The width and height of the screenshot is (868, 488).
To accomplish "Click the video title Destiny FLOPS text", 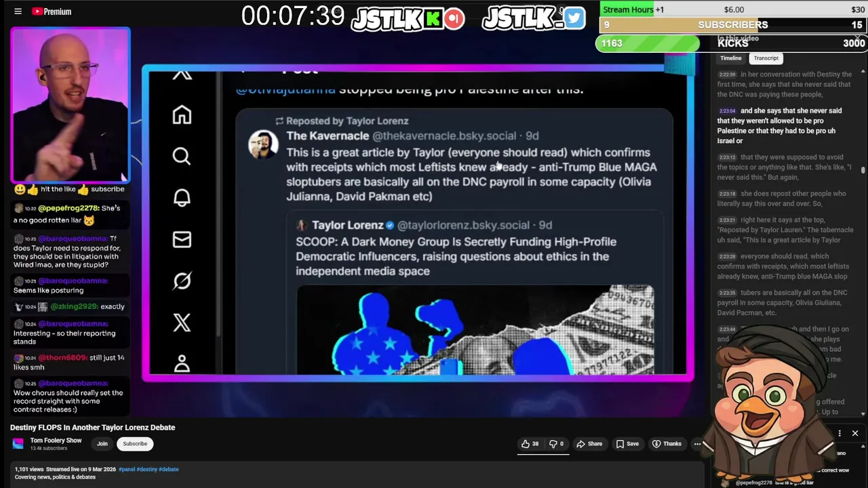I will (x=93, y=428).
